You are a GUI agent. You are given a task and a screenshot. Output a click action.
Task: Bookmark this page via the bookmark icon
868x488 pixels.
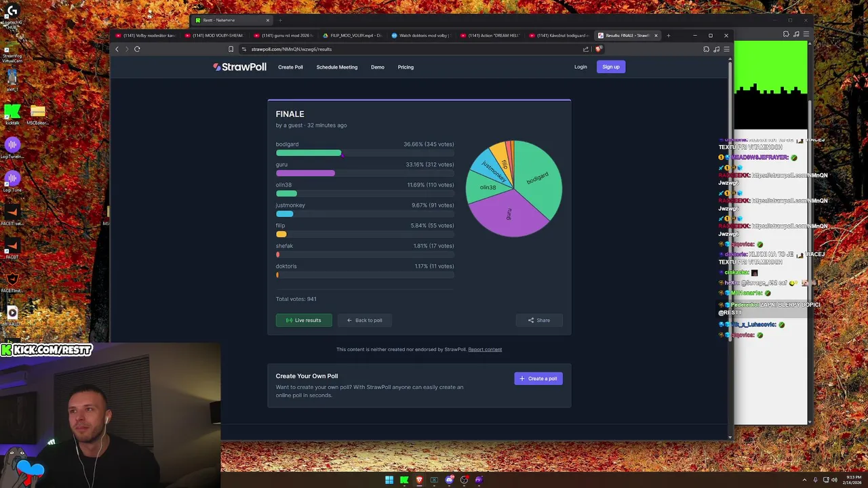[231, 49]
